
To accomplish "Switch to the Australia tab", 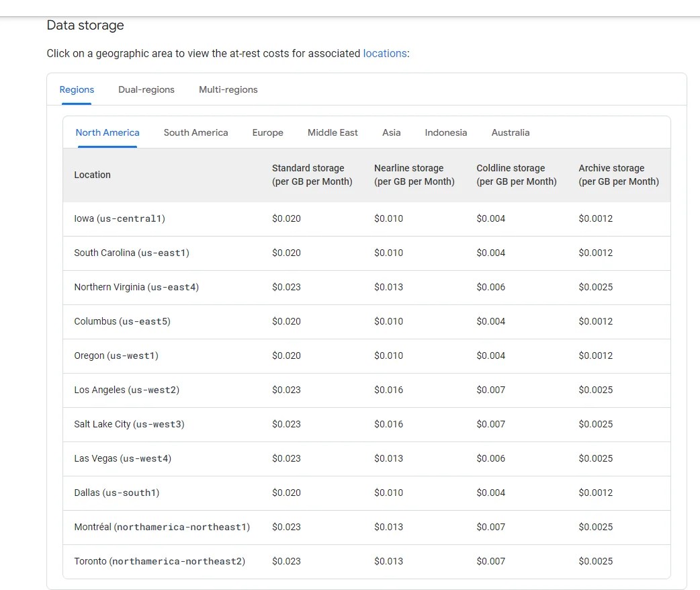I will [x=511, y=132].
